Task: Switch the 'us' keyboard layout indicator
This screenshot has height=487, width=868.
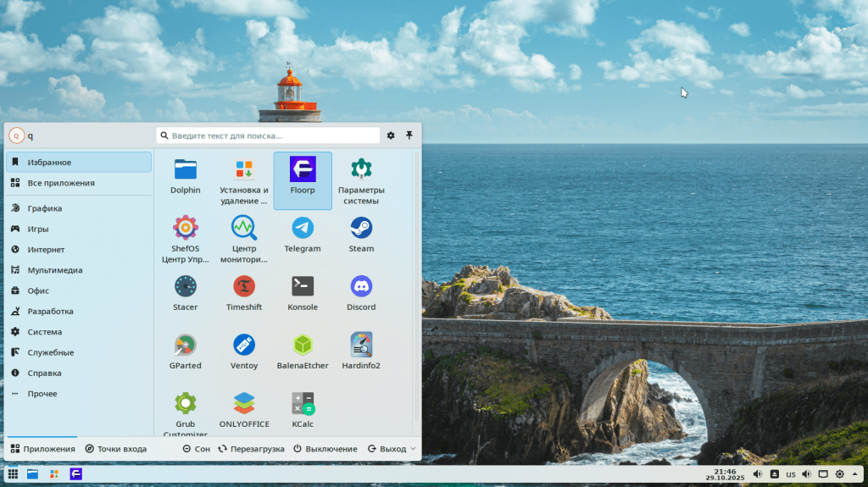Action: click(x=790, y=474)
